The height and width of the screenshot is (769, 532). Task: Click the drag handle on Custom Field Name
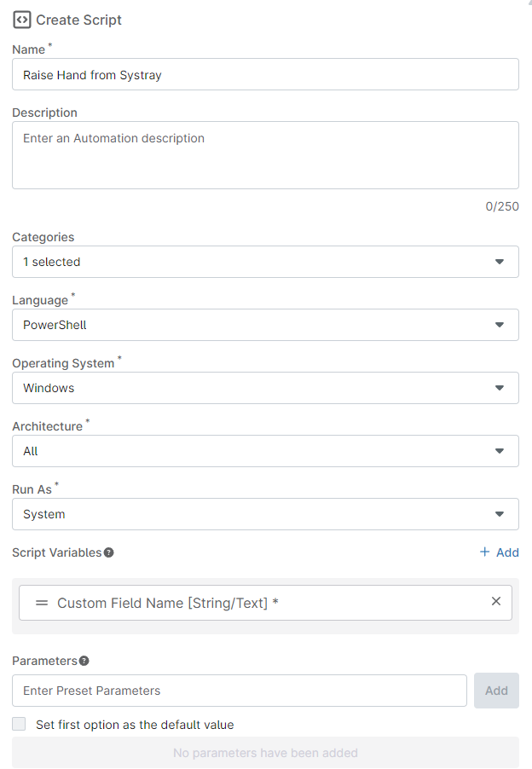tap(41, 603)
